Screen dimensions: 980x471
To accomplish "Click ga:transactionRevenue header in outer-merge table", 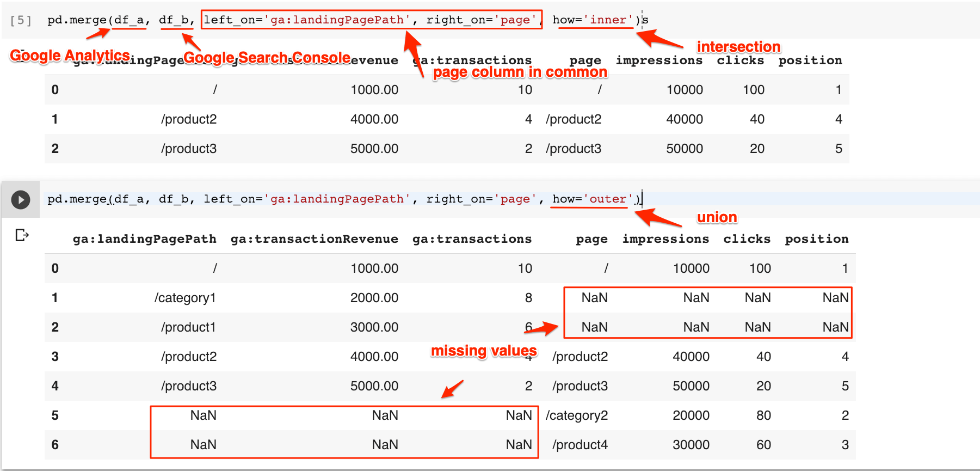I will coord(315,238).
